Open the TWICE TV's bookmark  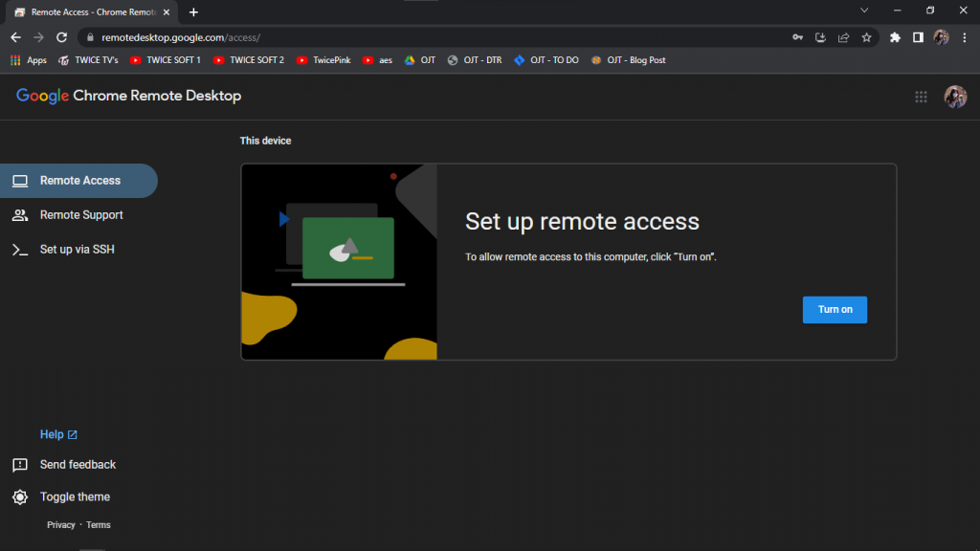pyautogui.click(x=88, y=60)
